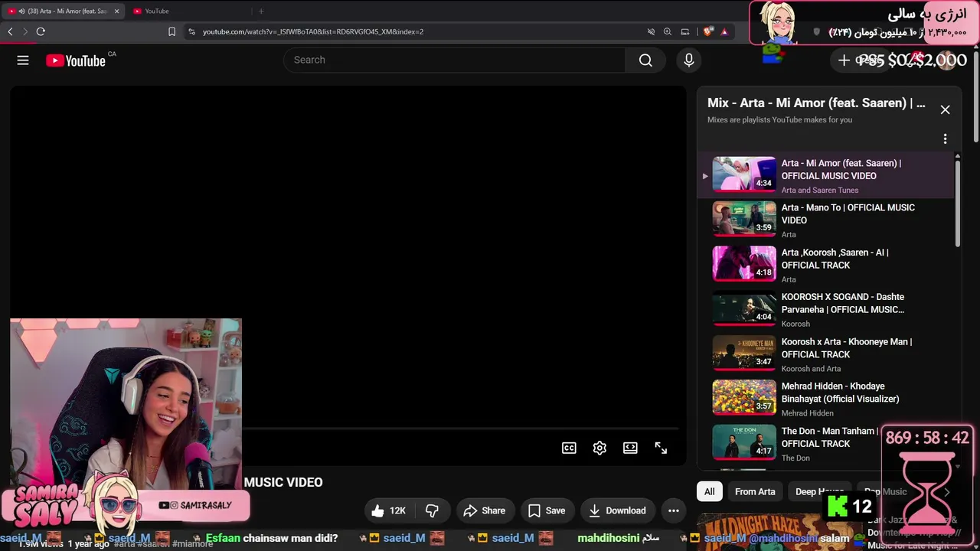980x551 pixels.
Task: Open more actions ellipsis below video
Action: pyautogui.click(x=674, y=510)
